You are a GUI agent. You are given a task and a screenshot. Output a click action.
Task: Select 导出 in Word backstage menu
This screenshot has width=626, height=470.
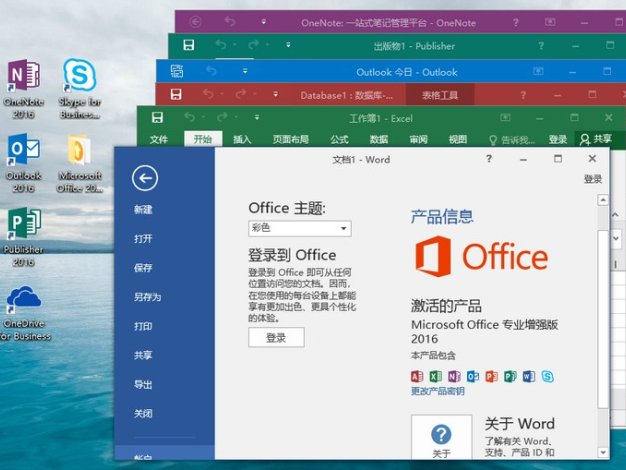point(143,384)
